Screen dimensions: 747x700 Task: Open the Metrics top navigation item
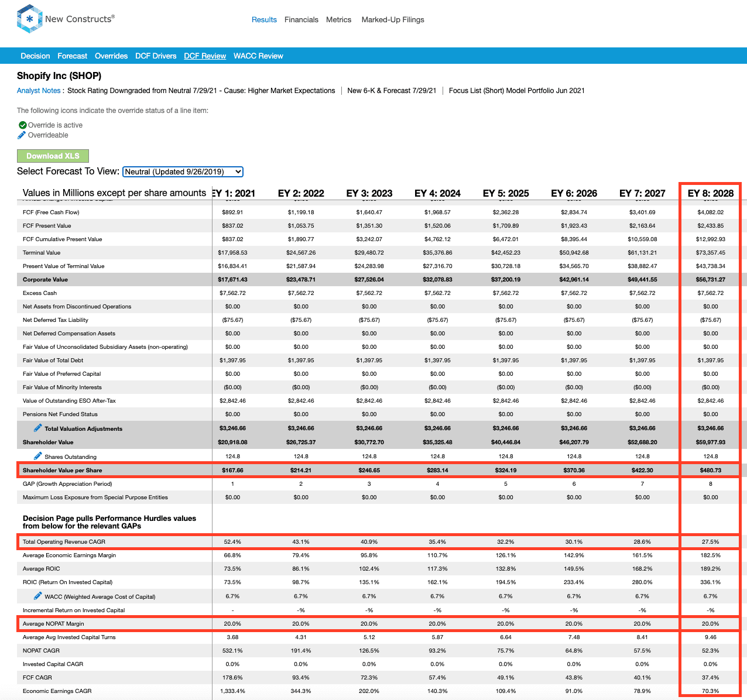pyautogui.click(x=339, y=20)
